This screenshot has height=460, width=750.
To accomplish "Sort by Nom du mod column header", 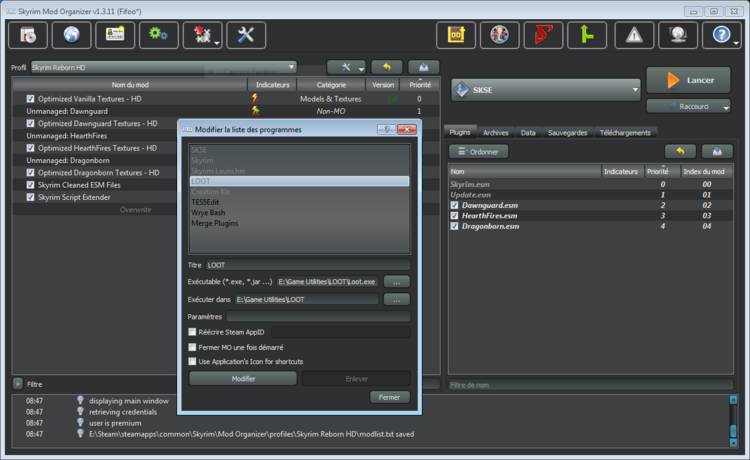I will (x=130, y=85).
